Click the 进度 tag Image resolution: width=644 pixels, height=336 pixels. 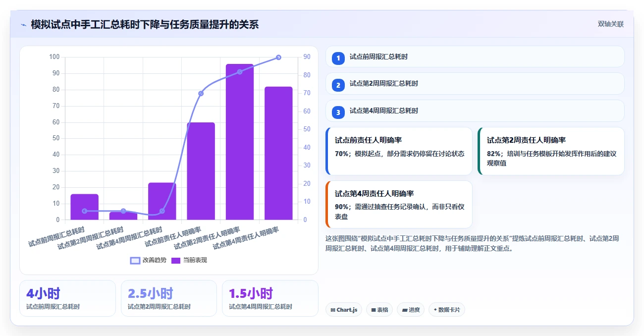coord(411,310)
